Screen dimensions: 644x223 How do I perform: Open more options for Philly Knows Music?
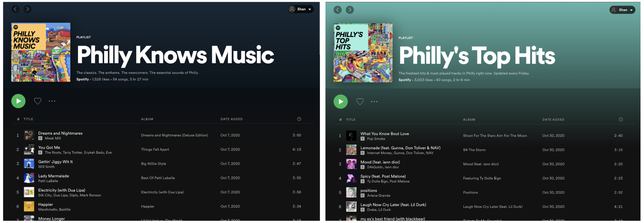click(x=52, y=101)
